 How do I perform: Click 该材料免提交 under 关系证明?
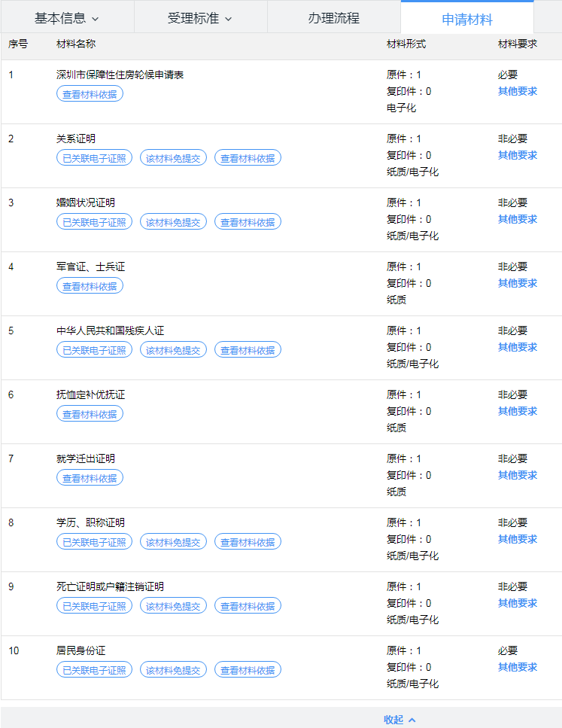tap(173, 158)
